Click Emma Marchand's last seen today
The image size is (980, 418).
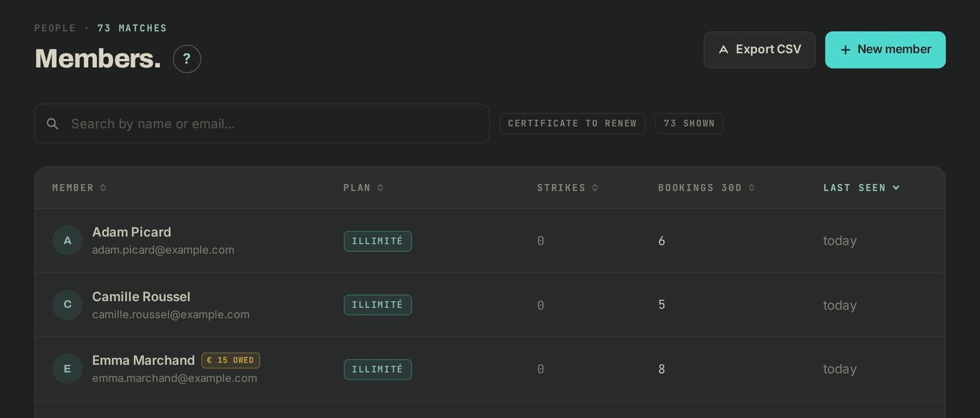pyautogui.click(x=840, y=369)
